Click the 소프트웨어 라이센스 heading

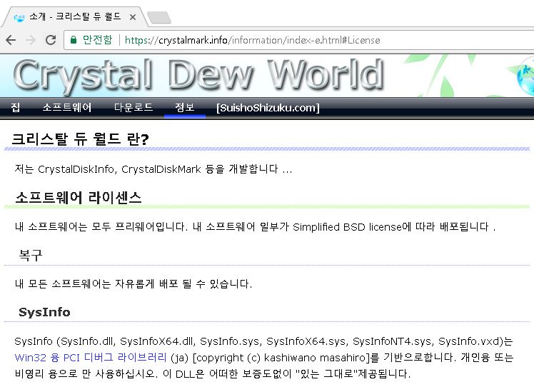[x=79, y=198]
